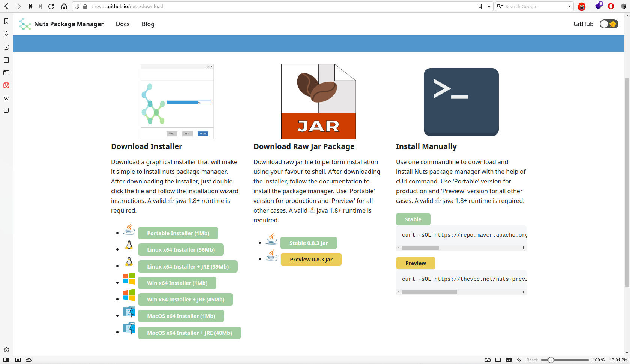
Task: Click Nuts Package Manager logo
Action: [25, 24]
